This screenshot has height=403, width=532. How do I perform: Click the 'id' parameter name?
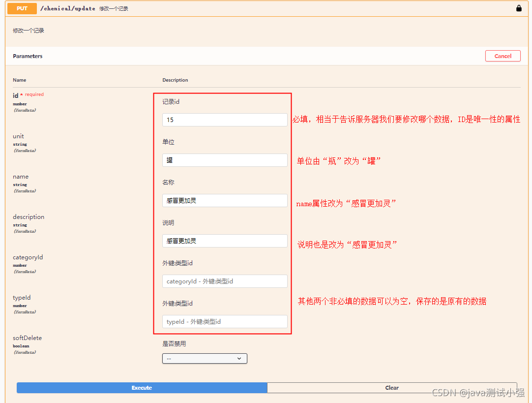click(16, 96)
